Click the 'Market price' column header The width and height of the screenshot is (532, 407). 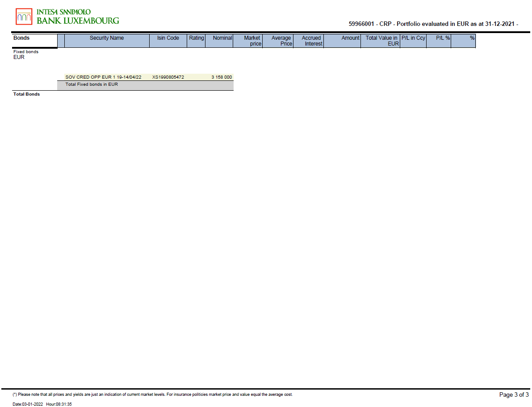coord(247,41)
